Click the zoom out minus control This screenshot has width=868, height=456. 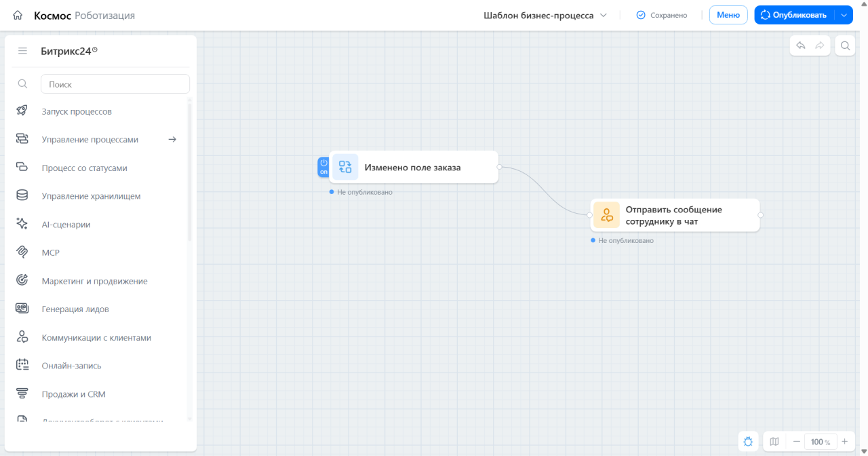(x=796, y=442)
